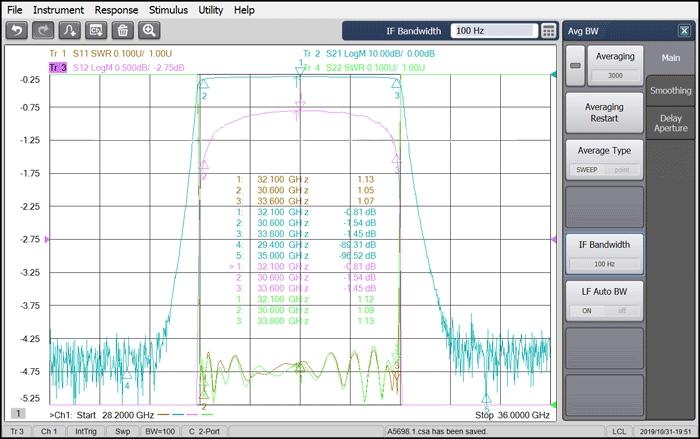Click the Swp status bar entry

(x=122, y=431)
